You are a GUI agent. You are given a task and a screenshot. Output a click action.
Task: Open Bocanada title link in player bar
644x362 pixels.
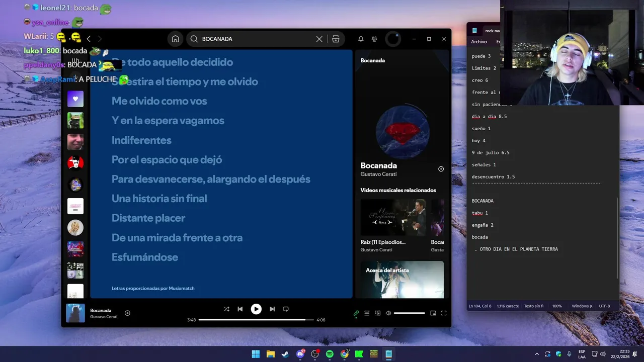click(101, 310)
